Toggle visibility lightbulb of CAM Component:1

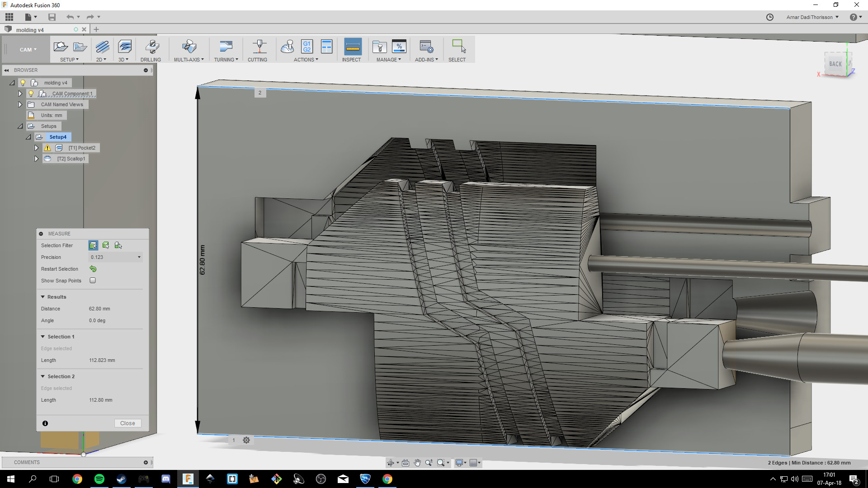point(31,94)
